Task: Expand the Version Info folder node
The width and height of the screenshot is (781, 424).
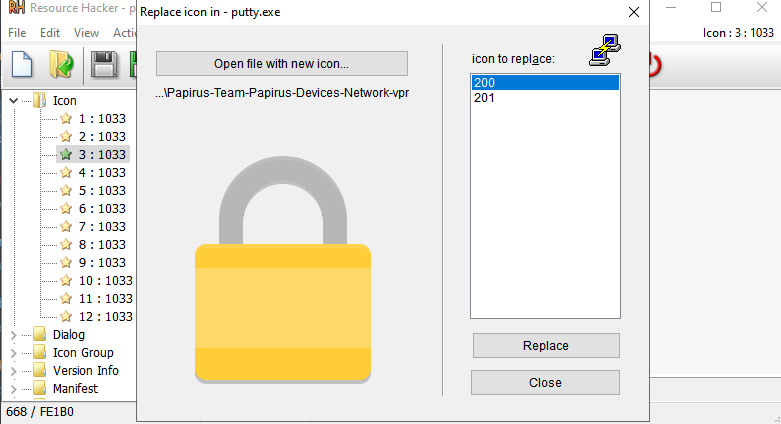Action: 14,371
